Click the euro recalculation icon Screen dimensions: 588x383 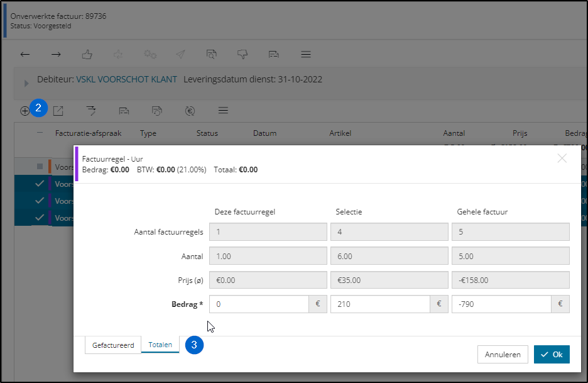click(190, 111)
